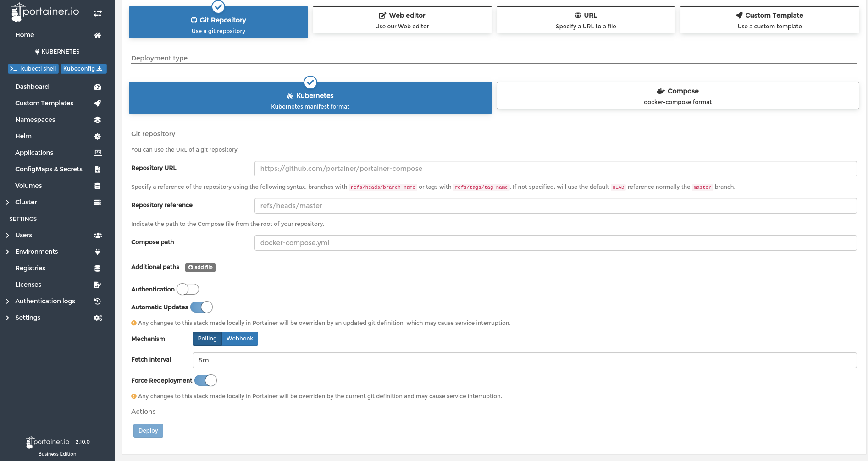Choose the Git Repository build method
Screen dimensions: 868x461
pos(218,22)
